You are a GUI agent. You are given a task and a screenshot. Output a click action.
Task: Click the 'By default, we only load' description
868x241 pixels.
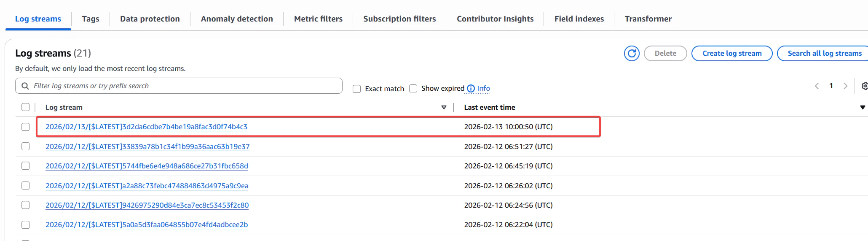coord(100,68)
